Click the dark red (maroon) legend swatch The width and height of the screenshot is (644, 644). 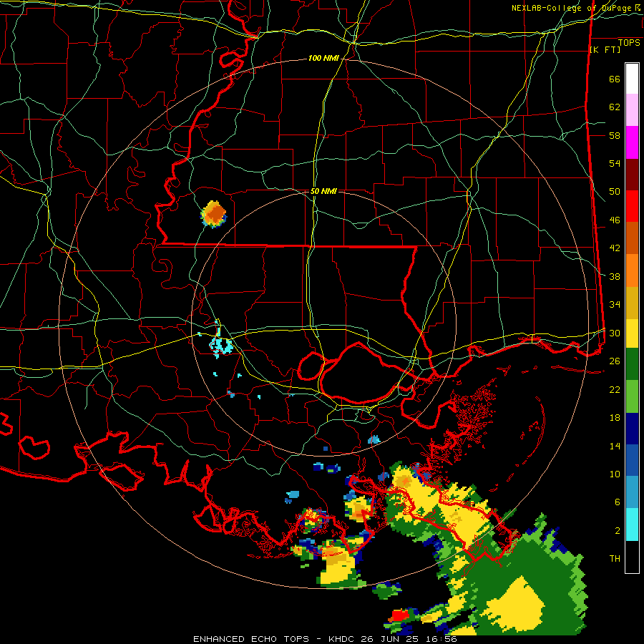(x=632, y=174)
